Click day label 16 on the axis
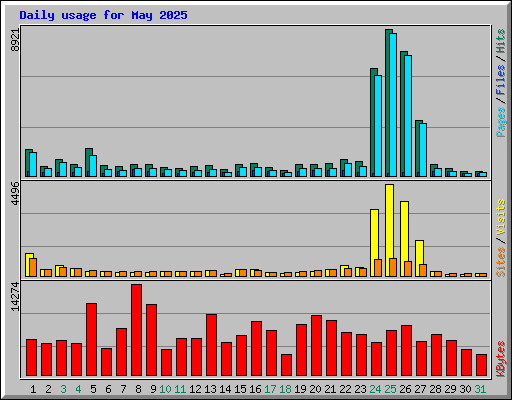The width and height of the screenshot is (512, 400). 255,389
